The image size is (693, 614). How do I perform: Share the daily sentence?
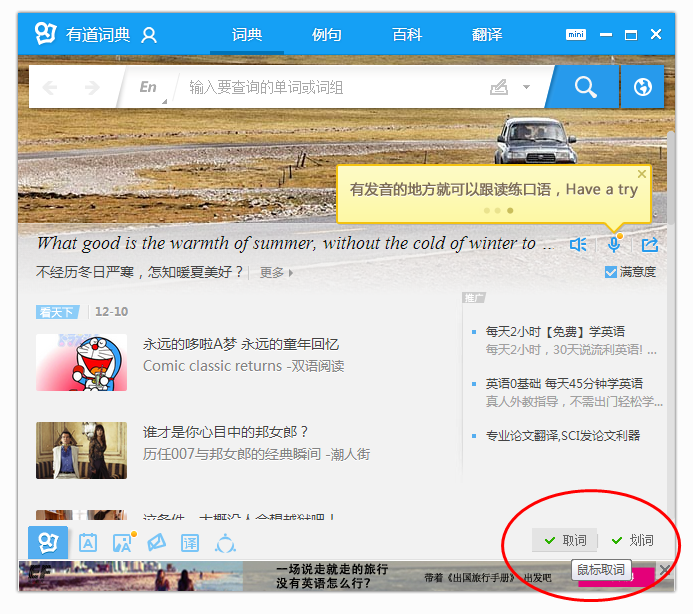click(x=650, y=244)
